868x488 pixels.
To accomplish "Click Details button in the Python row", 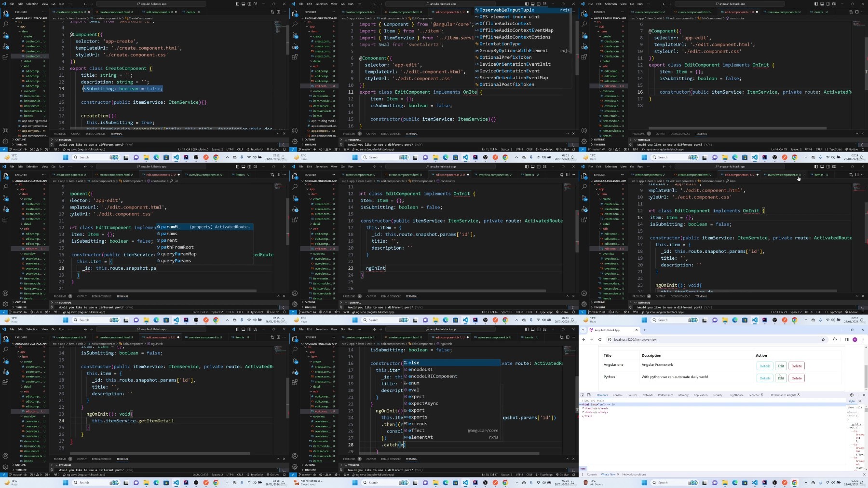I will pos(765,378).
